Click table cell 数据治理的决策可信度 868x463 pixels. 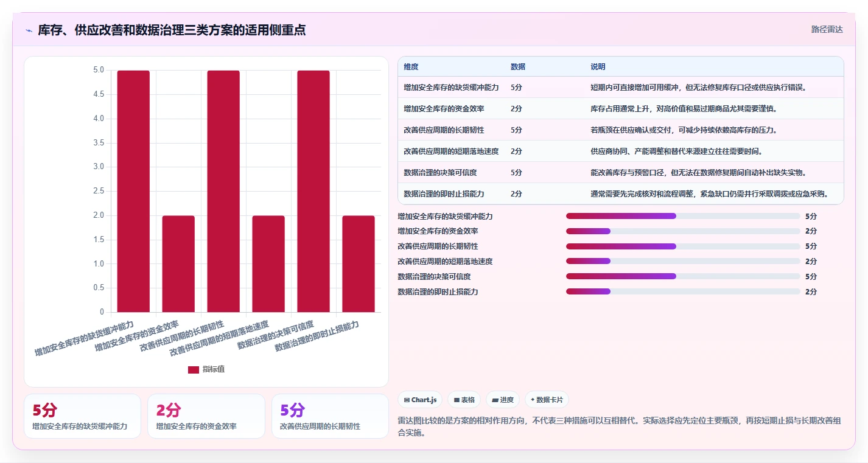[440, 173]
